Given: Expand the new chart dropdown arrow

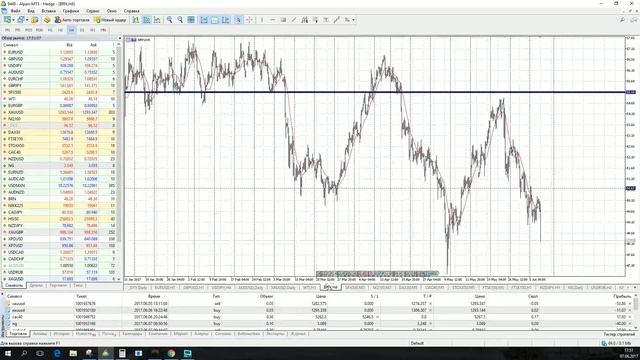Looking at the screenshot, I should (13, 20).
